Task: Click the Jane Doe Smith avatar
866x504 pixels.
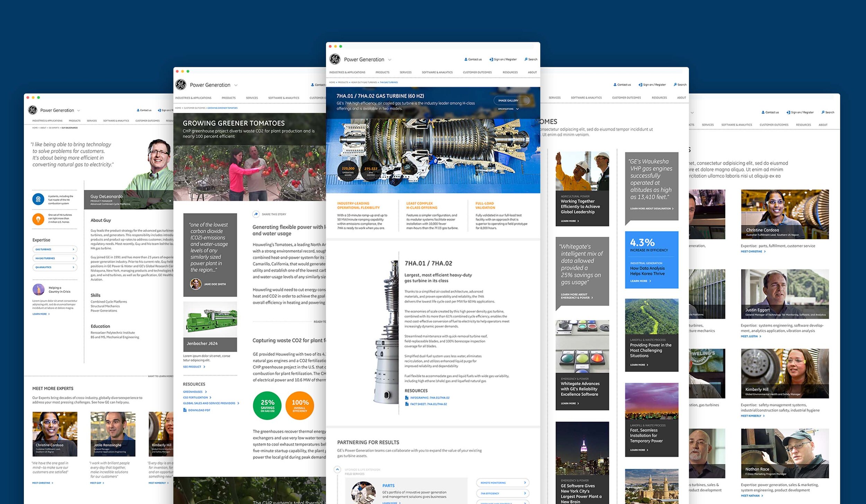Action: (196, 284)
